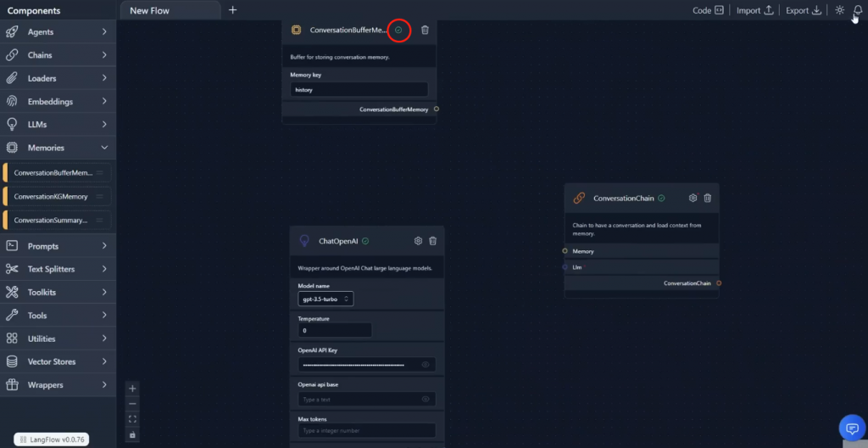Click the Chains link icon in sidebar
Image resolution: width=868 pixels, height=448 pixels.
12,55
